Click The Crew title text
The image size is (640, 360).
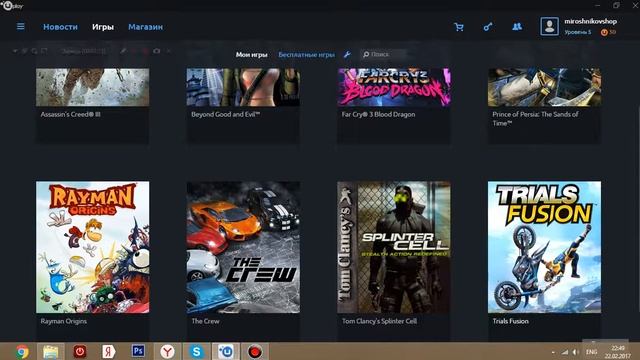pyautogui.click(x=205, y=321)
